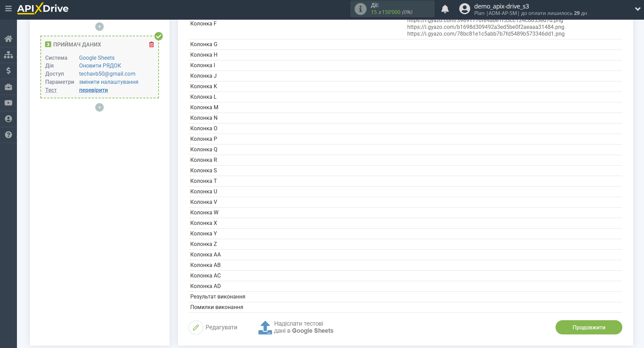
Task: Click the Редагувати edit button
Action: coord(213,327)
